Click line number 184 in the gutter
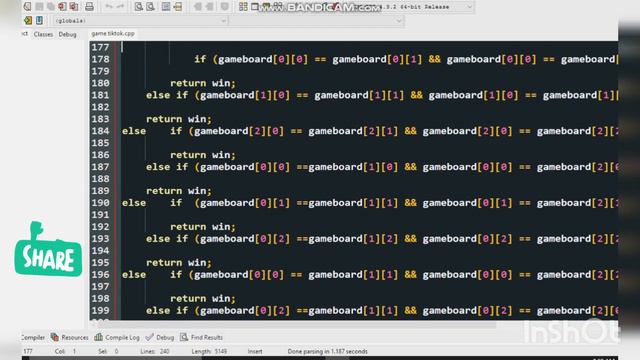Image resolution: width=640 pixels, height=360 pixels. tap(100, 131)
